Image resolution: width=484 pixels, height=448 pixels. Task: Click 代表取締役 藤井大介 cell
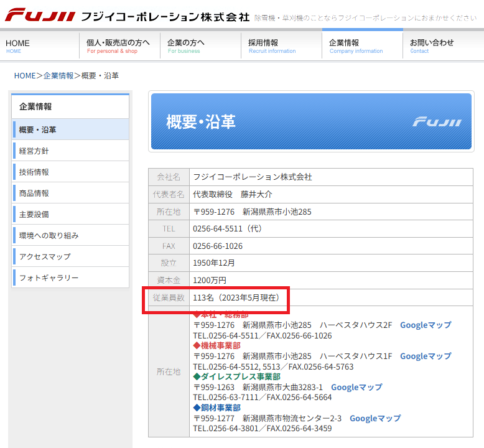pyautogui.click(x=331, y=194)
